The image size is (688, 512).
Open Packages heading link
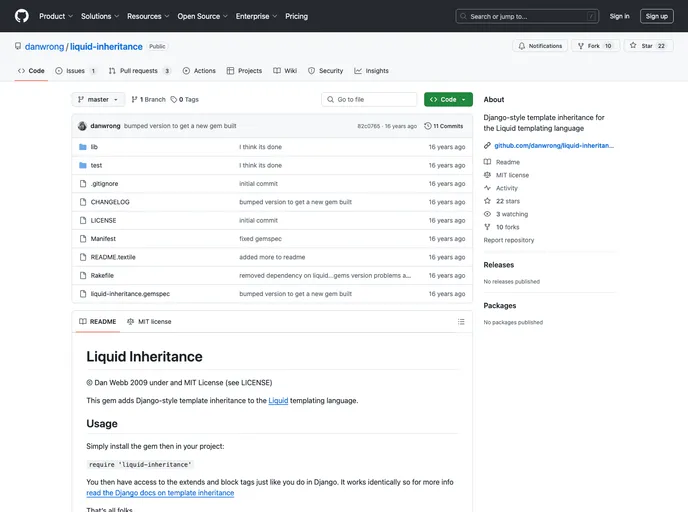tap(500, 306)
